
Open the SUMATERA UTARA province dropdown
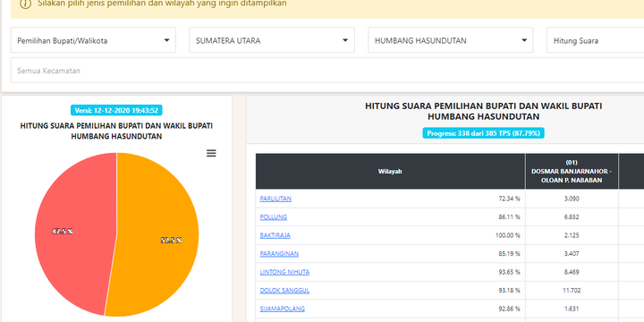[272, 40]
